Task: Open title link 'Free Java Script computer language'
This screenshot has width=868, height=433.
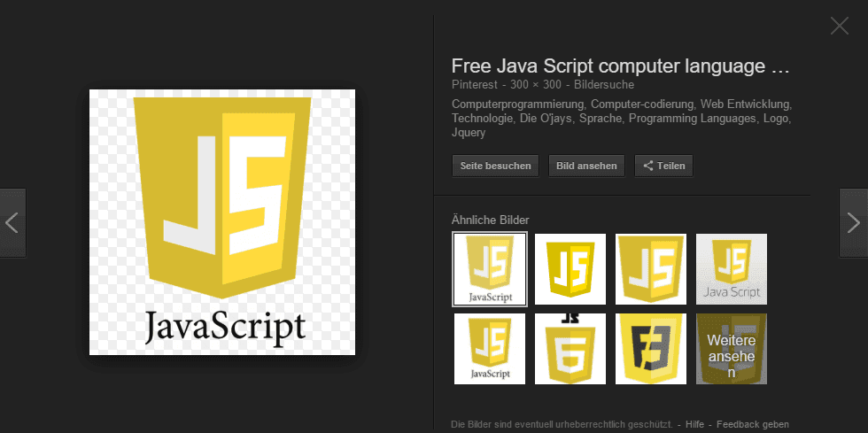Action: [620, 66]
